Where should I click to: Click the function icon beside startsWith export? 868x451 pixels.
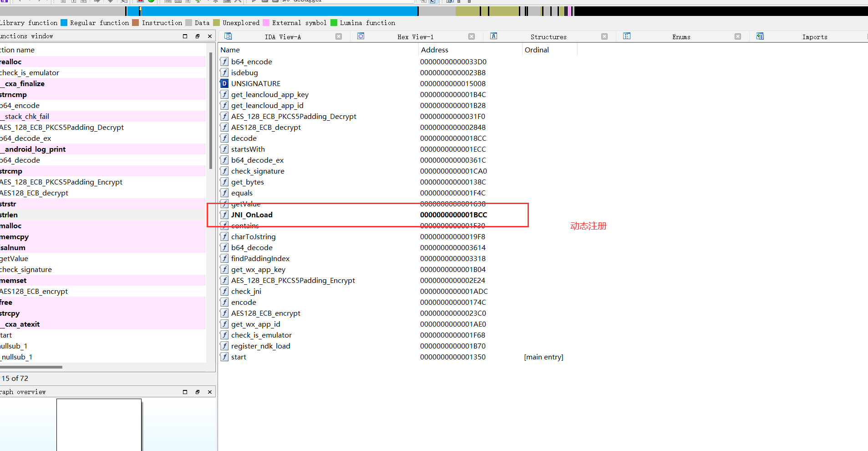click(x=224, y=149)
